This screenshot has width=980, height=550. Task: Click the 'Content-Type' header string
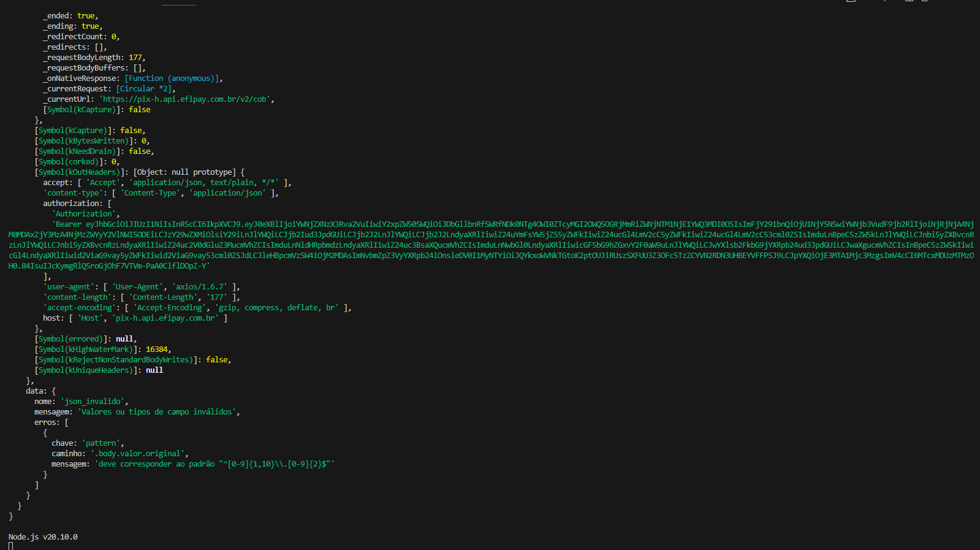(150, 193)
